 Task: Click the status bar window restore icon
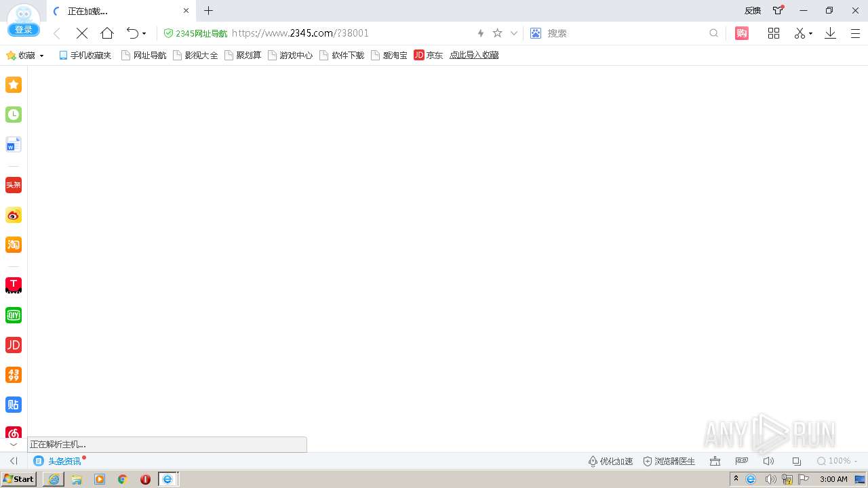[x=796, y=461]
